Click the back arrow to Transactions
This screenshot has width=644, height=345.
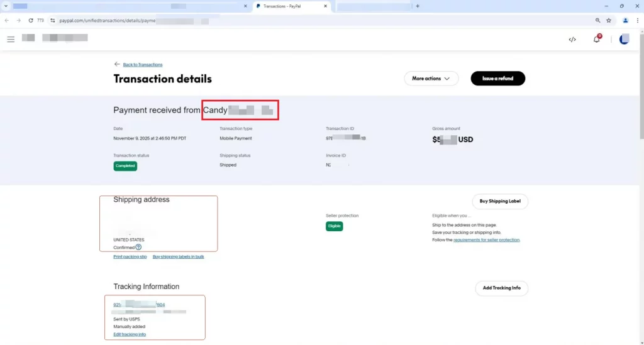[x=117, y=64]
